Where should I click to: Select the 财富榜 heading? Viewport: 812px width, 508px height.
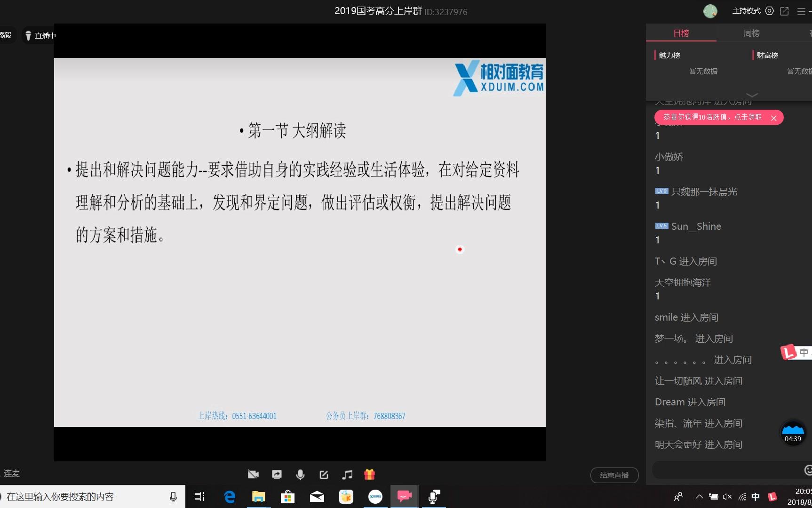pyautogui.click(x=767, y=56)
